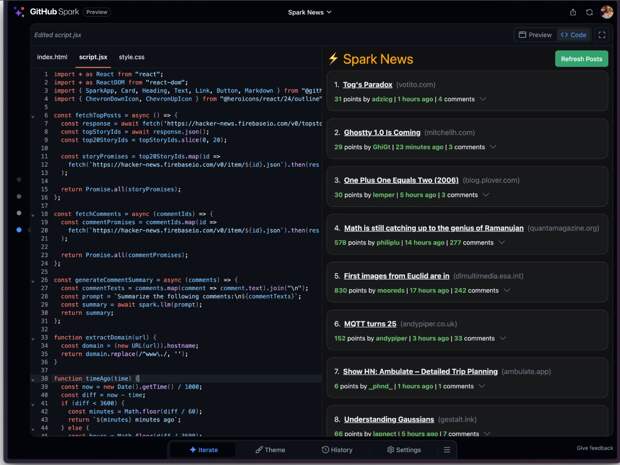Screen dimensions: 620x465
Task: Click the Edited script.jsx status text
Action: (57, 35)
